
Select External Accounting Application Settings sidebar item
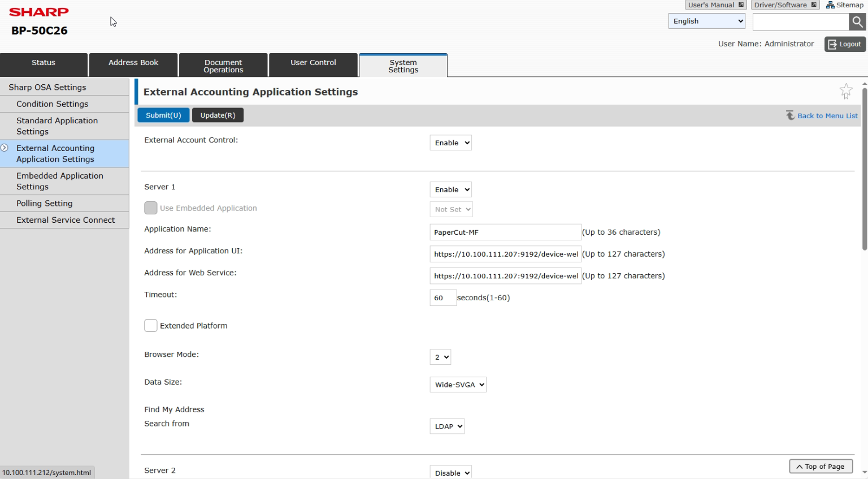point(64,154)
